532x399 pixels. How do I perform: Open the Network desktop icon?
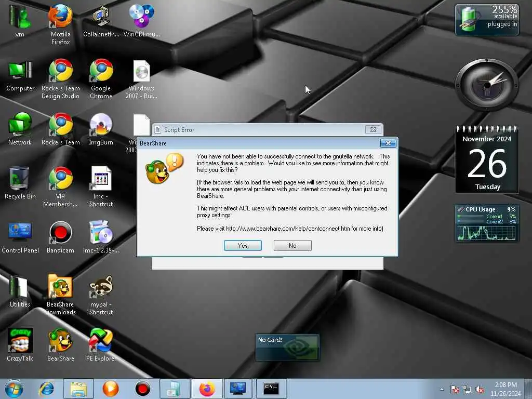20,129
